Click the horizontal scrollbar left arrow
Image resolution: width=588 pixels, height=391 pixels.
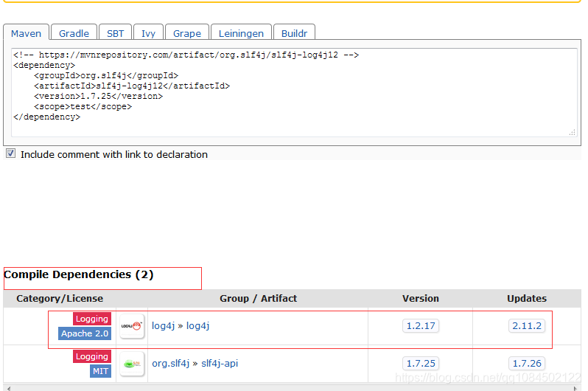[9, 388]
